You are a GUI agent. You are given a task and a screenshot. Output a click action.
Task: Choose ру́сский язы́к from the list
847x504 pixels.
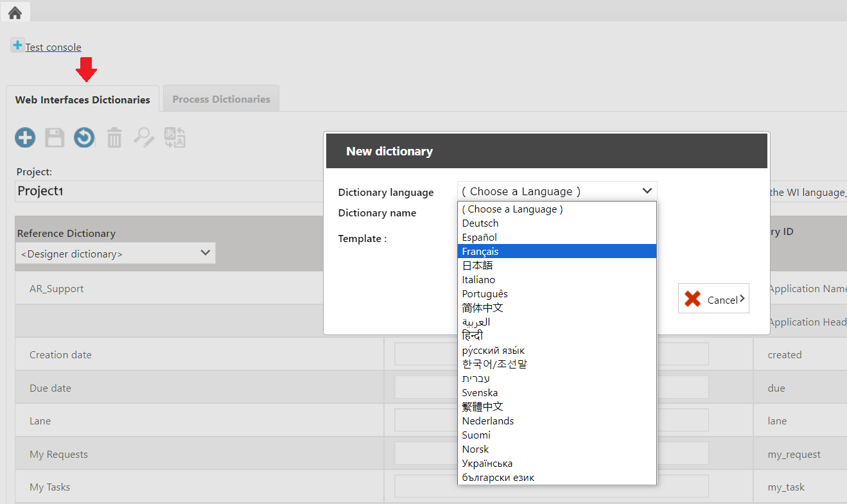click(557, 351)
